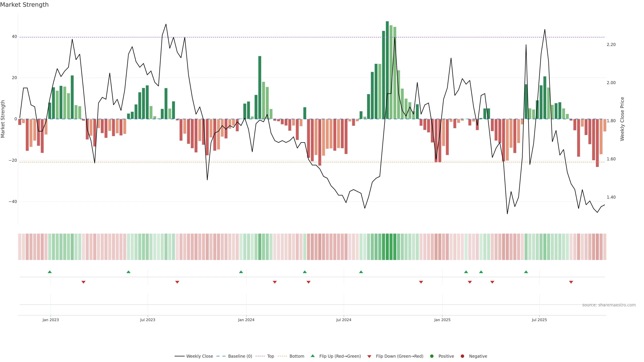644x362 pixels.
Task: Click the Jul 2025 x-axis label
Action: [539, 320]
